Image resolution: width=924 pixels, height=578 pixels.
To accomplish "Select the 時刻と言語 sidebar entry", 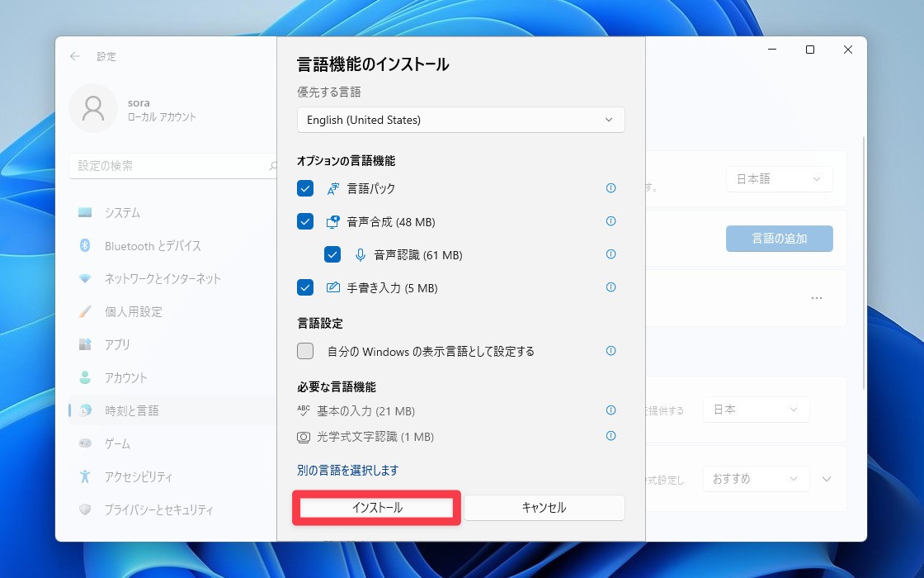I will click(x=172, y=410).
